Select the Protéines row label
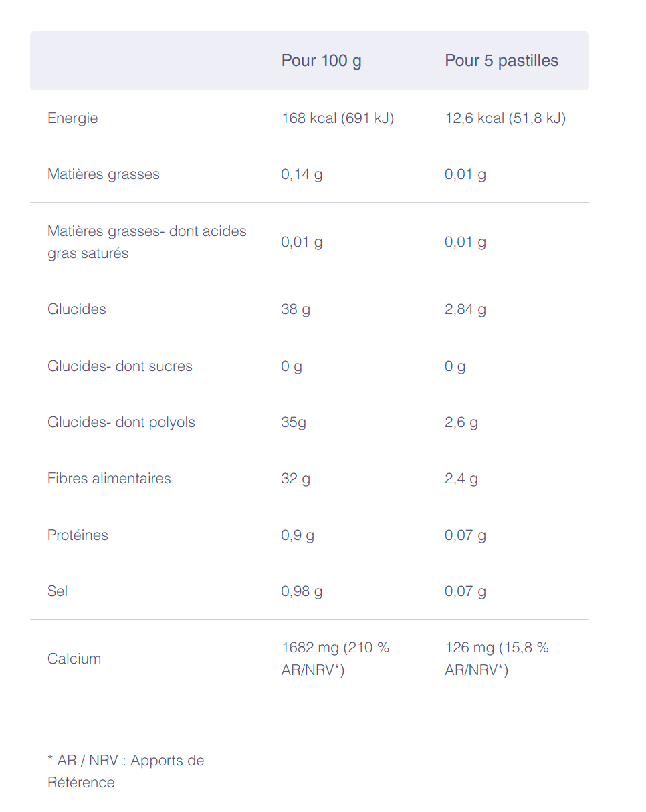The width and height of the screenshot is (646, 812). [x=78, y=535]
